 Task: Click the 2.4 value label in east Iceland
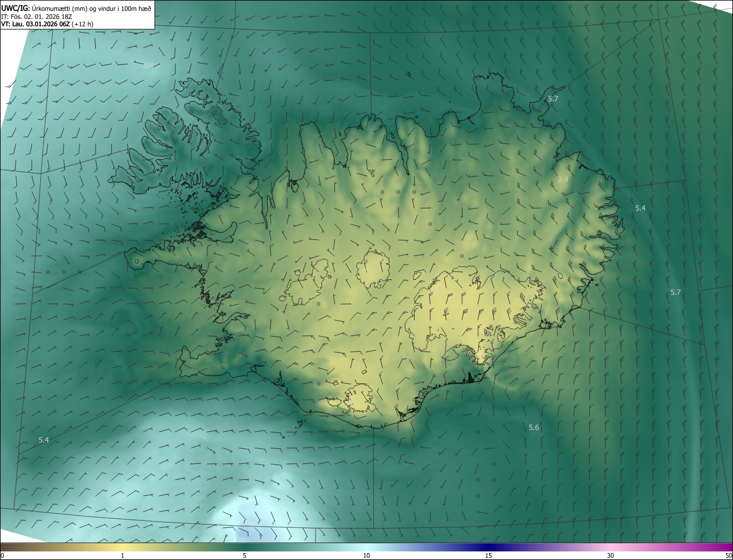(x=563, y=180)
